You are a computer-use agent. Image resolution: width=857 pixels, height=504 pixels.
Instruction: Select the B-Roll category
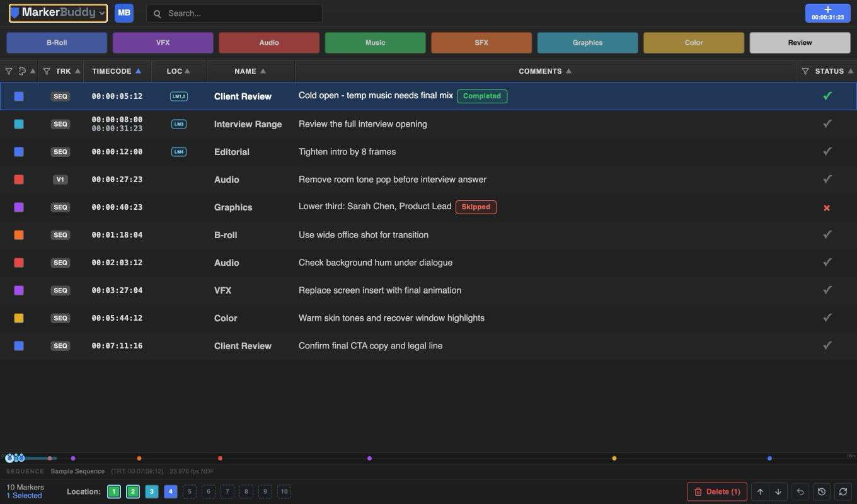[57, 43]
